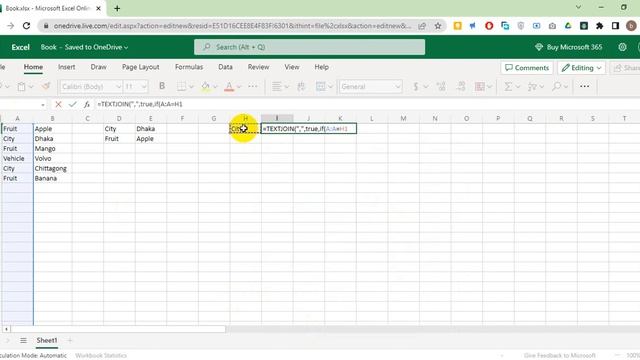640x360 pixels.
Task: Click the conditional formatting icon
Action: click(x=480, y=86)
